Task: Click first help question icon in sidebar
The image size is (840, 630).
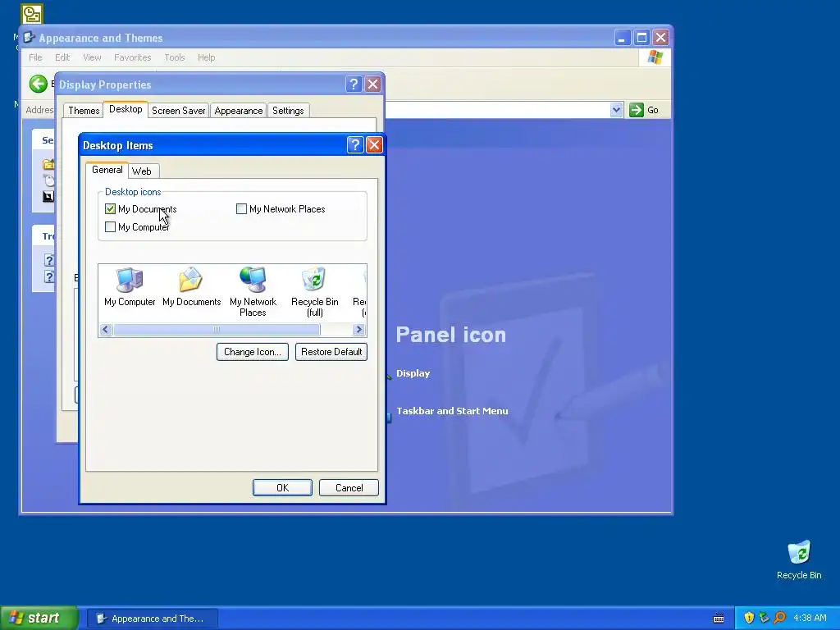Action: click(x=48, y=260)
